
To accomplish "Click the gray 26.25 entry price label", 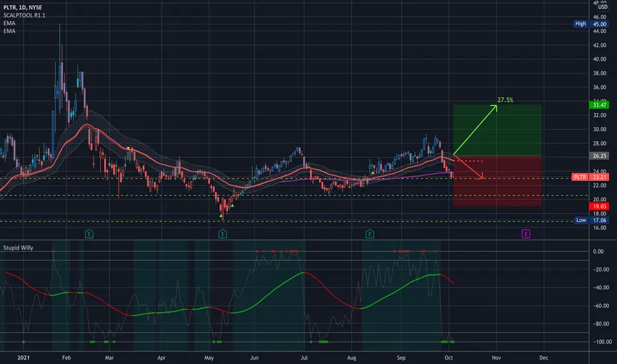I will coord(599,156).
